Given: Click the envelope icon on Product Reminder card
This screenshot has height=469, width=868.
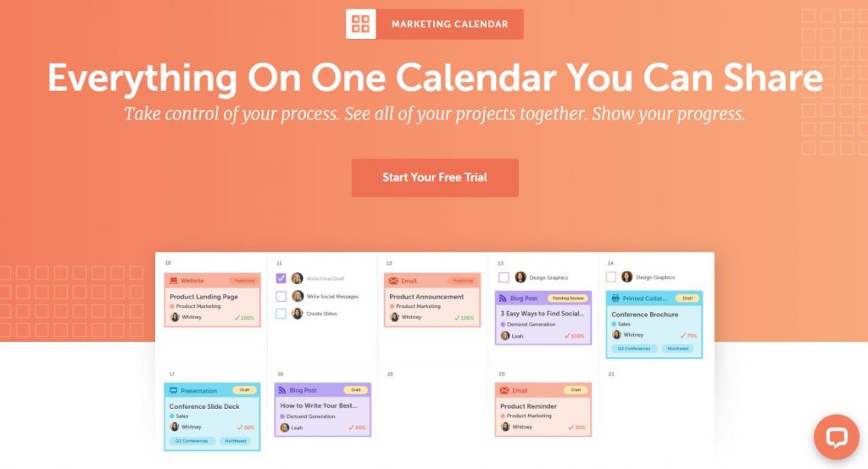Looking at the screenshot, I should point(504,390).
